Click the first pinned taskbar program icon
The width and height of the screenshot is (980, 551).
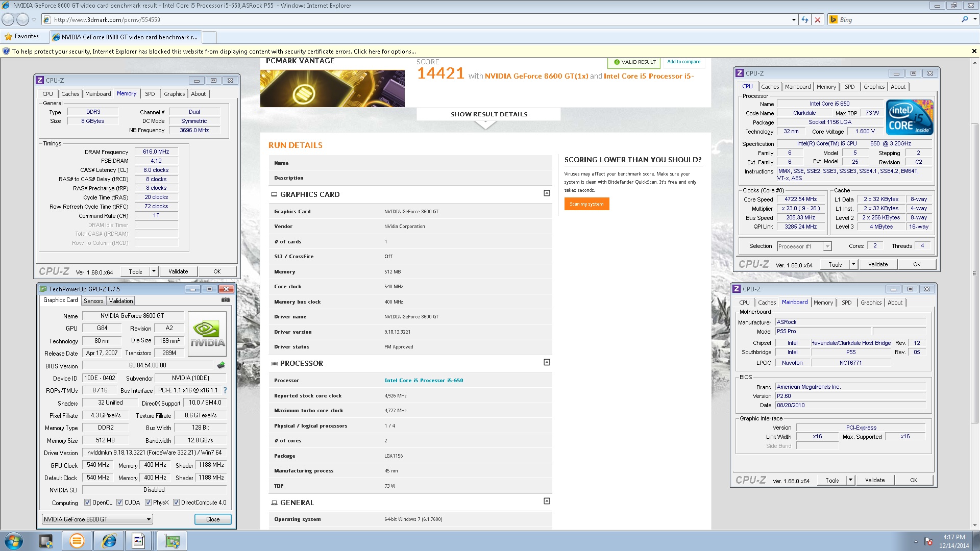tap(46, 541)
